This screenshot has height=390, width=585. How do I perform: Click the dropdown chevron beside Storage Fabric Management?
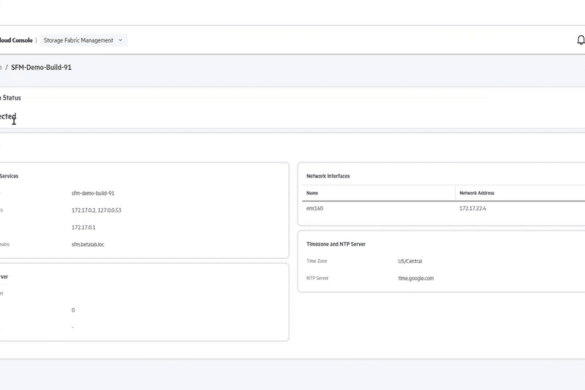tap(121, 40)
